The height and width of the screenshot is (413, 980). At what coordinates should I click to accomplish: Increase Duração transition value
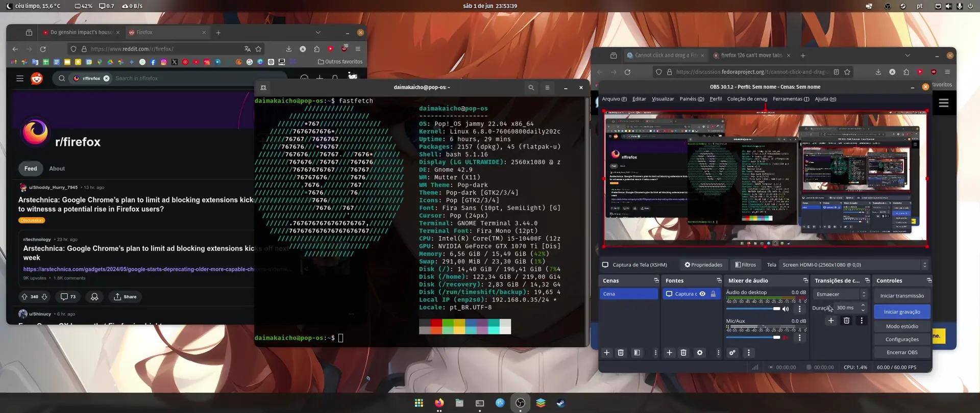863,305
